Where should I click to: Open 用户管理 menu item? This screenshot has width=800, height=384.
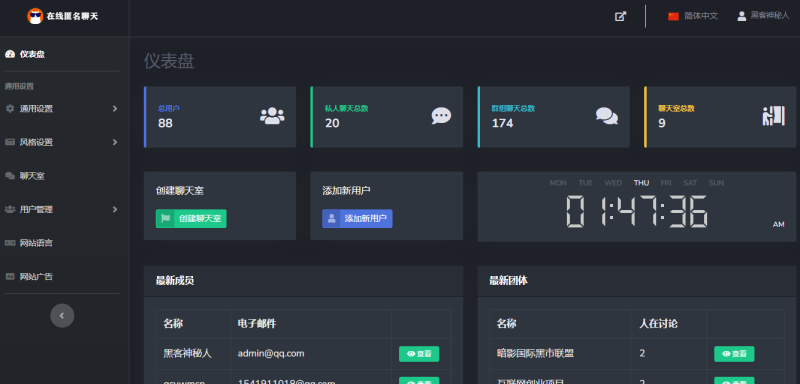pyautogui.click(x=62, y=210)
